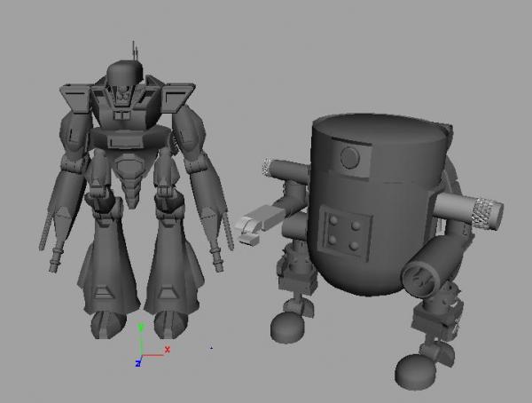This screenshot has width=532, height=403.
Task: Click the red X axis on gizmo
Action: point(155,354)
